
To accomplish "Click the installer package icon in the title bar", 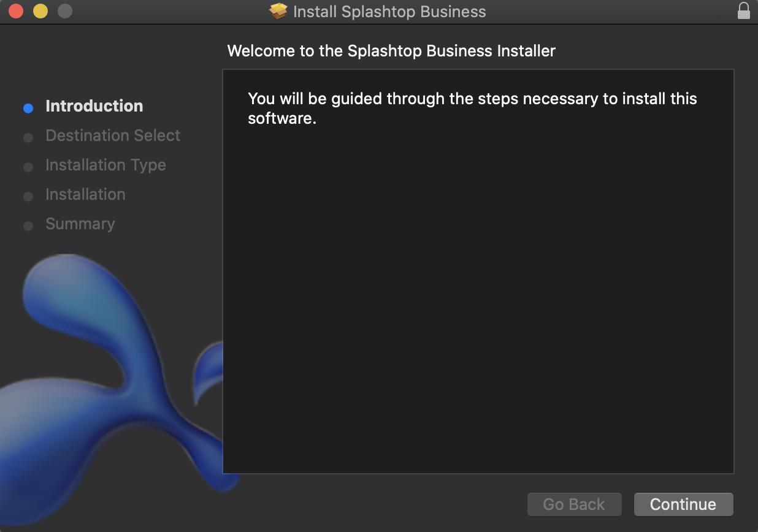I will (278, 11).
